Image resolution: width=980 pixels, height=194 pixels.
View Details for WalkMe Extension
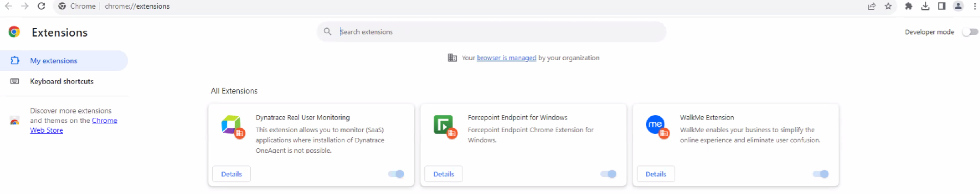[656, 174]
